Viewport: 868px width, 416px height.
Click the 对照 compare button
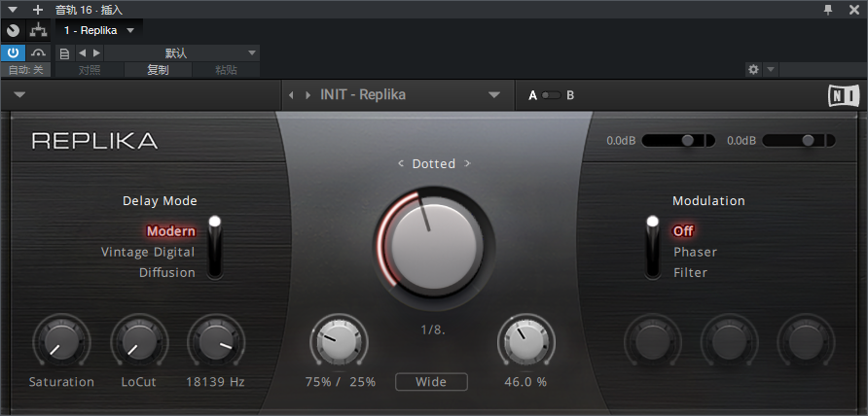pos(90,70)
